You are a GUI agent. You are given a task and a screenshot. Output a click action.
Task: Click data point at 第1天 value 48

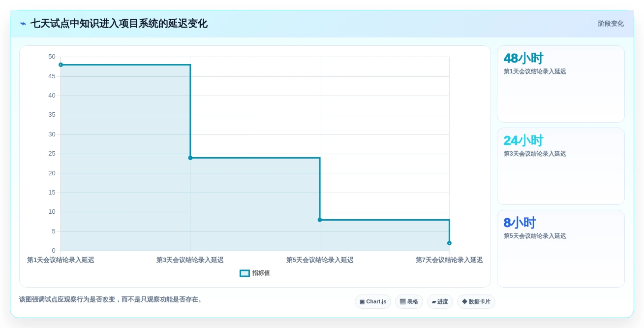coord(61,65)
